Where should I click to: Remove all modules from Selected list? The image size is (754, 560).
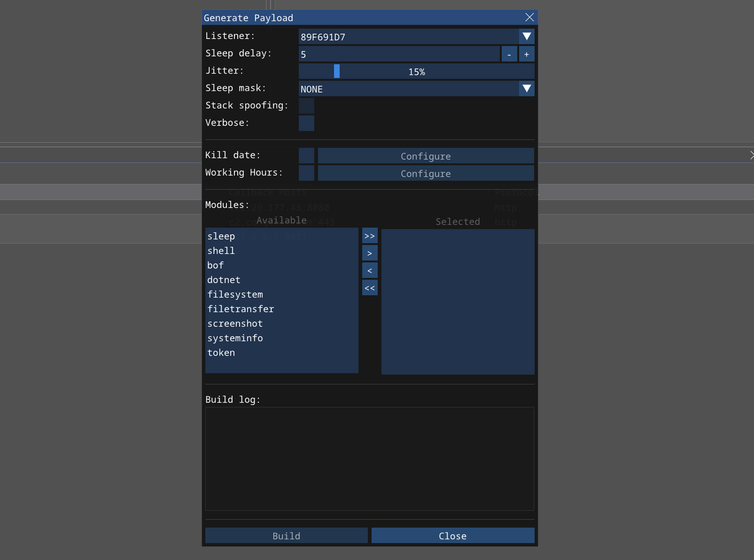[370, 287]
